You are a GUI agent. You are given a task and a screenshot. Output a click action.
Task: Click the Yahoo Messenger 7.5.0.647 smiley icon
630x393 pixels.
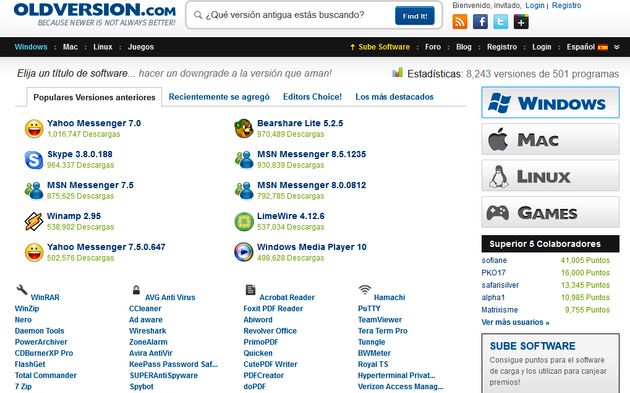click(x=34, y=252)
